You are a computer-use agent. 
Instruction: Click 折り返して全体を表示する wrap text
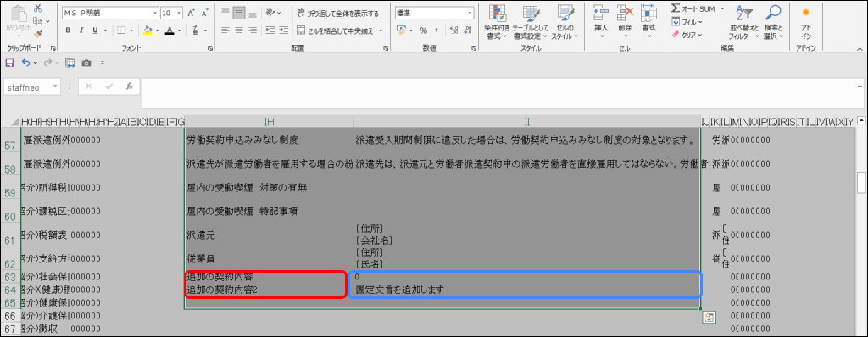point(338,14)
